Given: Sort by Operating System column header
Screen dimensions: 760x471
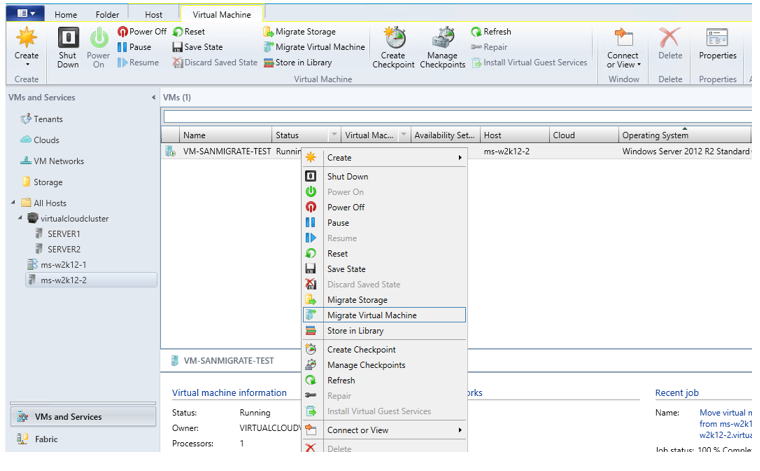Looking at the screenshot, I should tap(684, 135).
